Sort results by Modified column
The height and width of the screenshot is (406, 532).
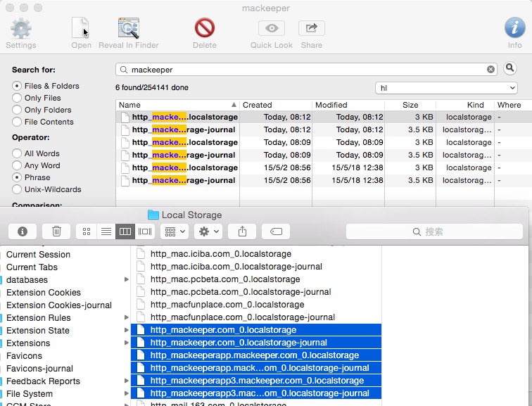click(348, 105)
